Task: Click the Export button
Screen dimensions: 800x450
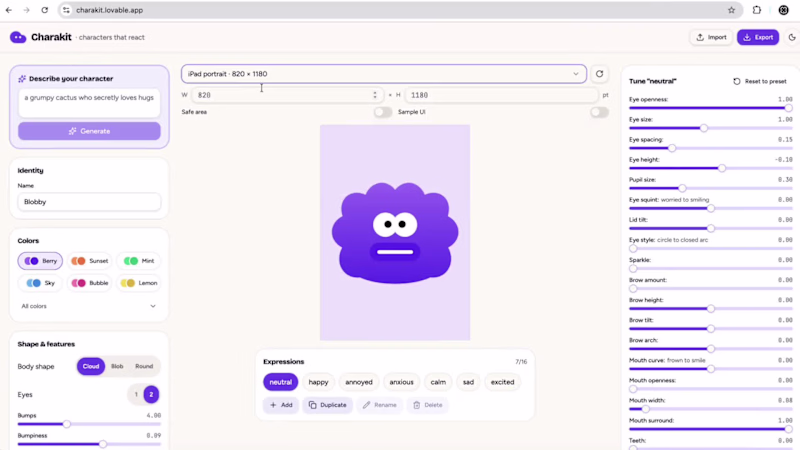Action: click(758, 37)
